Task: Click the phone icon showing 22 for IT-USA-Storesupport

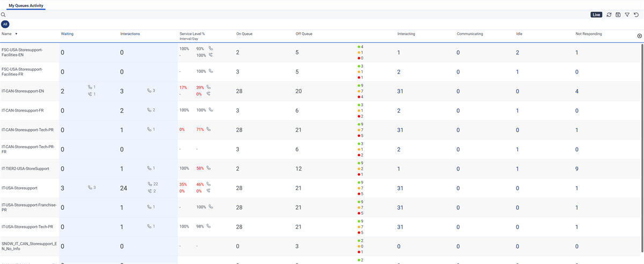Action: [x=149, y=184]
